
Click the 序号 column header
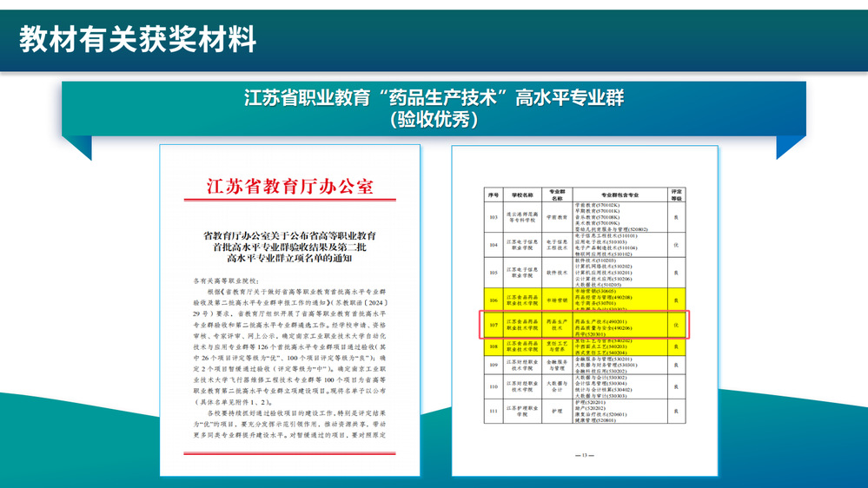[493, 193]
